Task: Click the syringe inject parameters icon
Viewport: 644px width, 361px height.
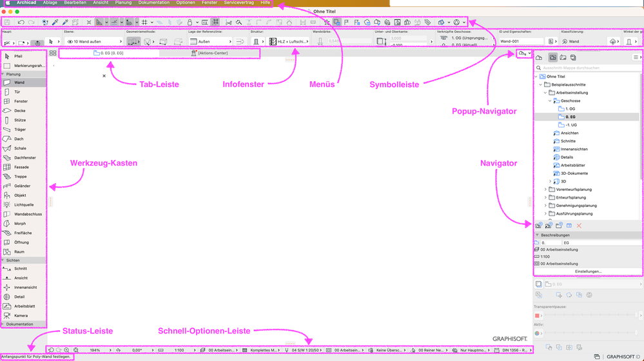Action: [x=65, y=22]
